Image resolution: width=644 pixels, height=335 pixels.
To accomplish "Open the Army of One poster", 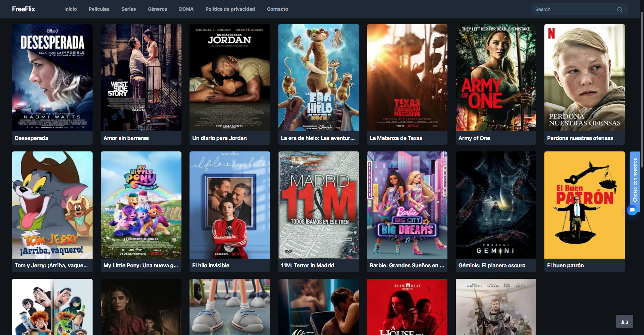I will [x=496, y=78].
